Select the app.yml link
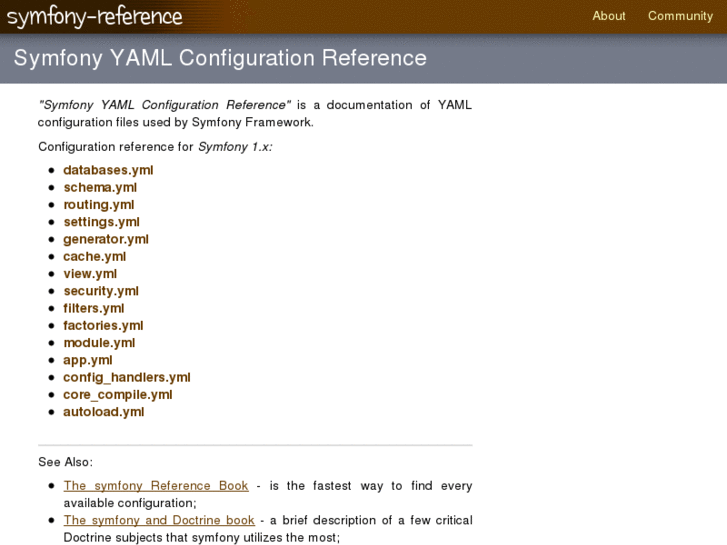Viewport: 727px width, 545px height. (88, 360)
